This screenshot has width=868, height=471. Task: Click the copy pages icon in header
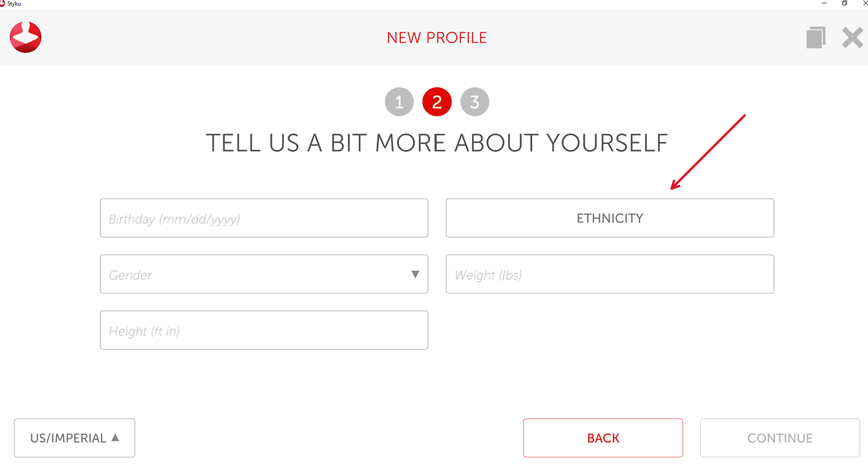tap(815, 38)
